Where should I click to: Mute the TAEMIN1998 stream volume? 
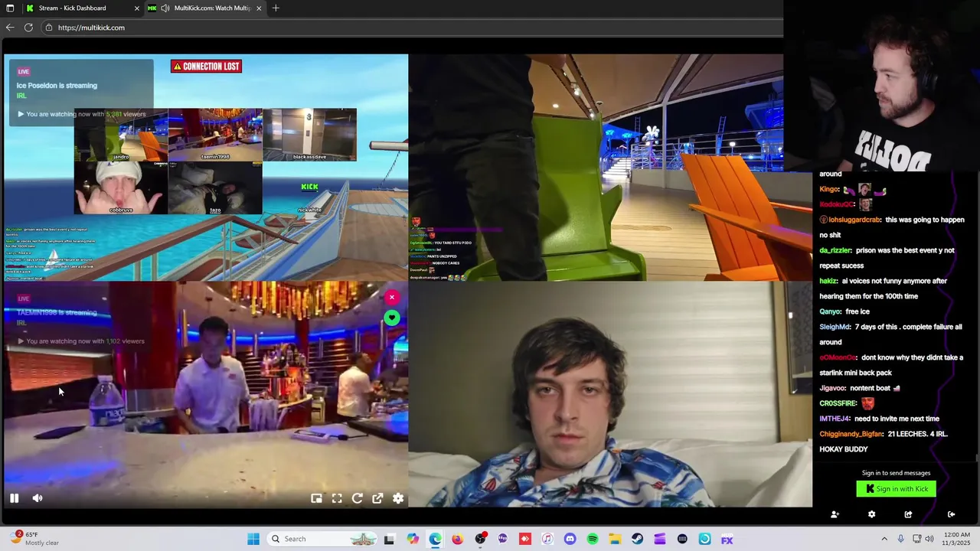(38, 498)
